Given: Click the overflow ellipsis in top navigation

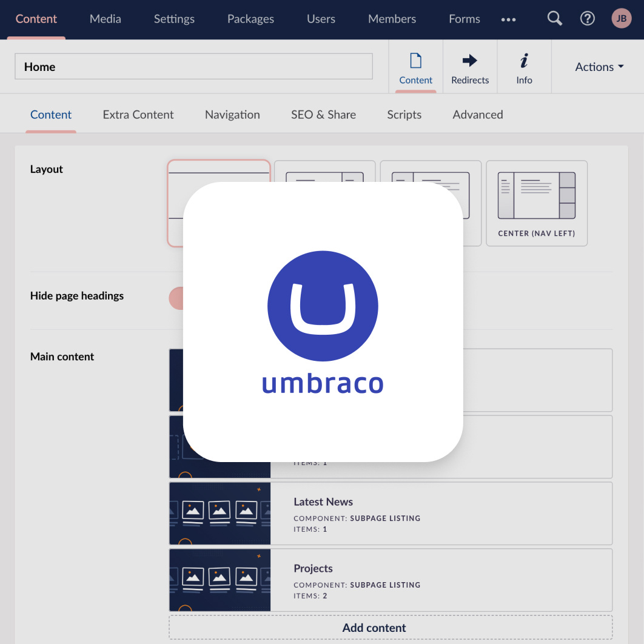Looking at the screenshot, I should [x=508, y=19].
